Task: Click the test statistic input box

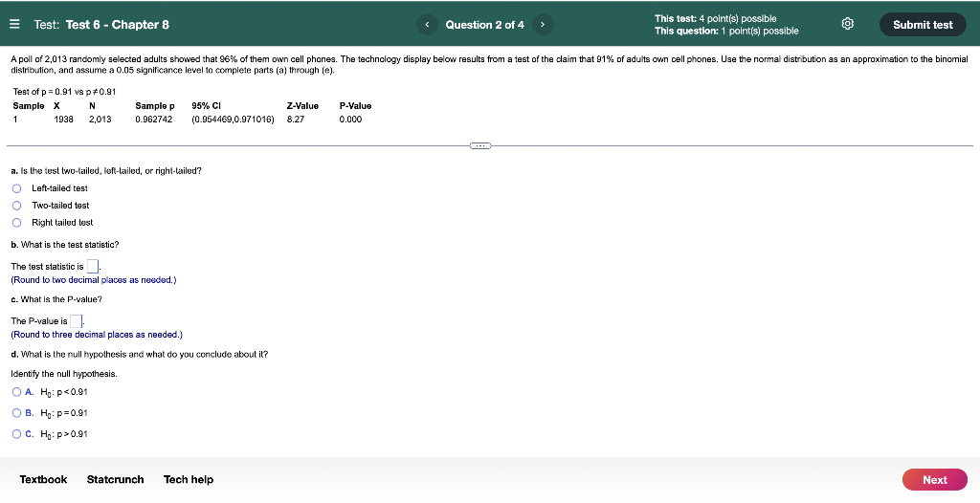Action: 93,266
